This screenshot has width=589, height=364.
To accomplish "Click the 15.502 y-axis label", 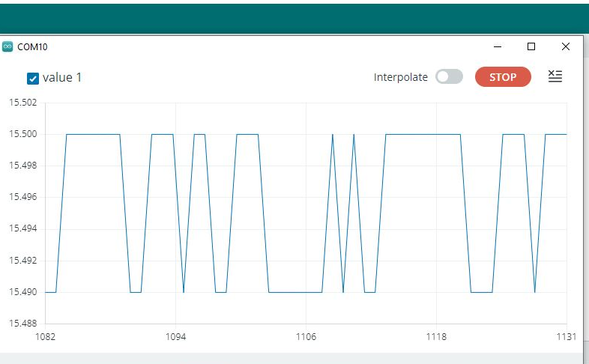I will pos(23,103).
